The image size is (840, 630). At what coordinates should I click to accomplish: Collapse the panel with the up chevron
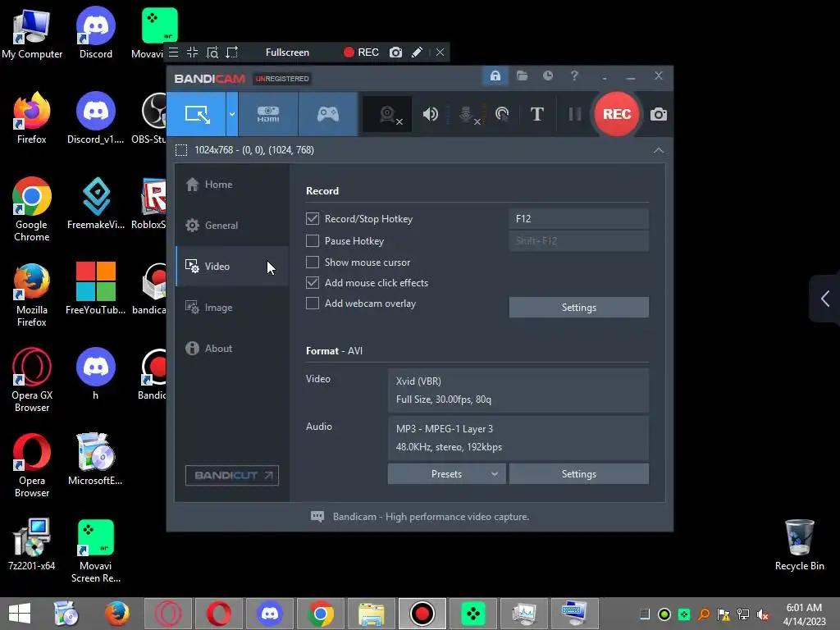coord(659,151)
